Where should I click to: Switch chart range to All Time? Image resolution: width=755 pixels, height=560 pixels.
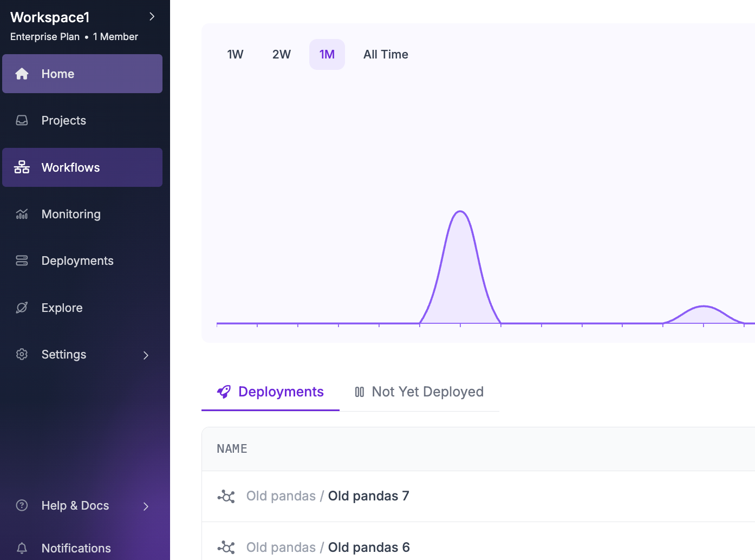click(x=386, y=54)
